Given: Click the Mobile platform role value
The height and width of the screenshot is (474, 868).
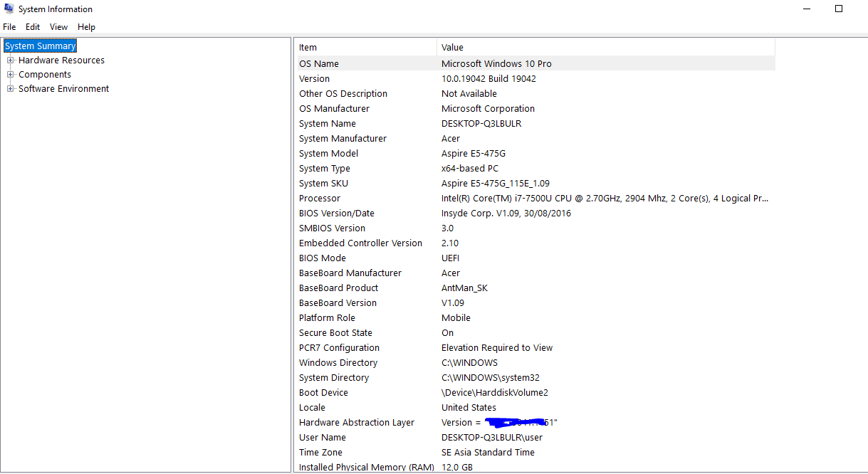Looking at the screenshot, I should click(456, 318).
